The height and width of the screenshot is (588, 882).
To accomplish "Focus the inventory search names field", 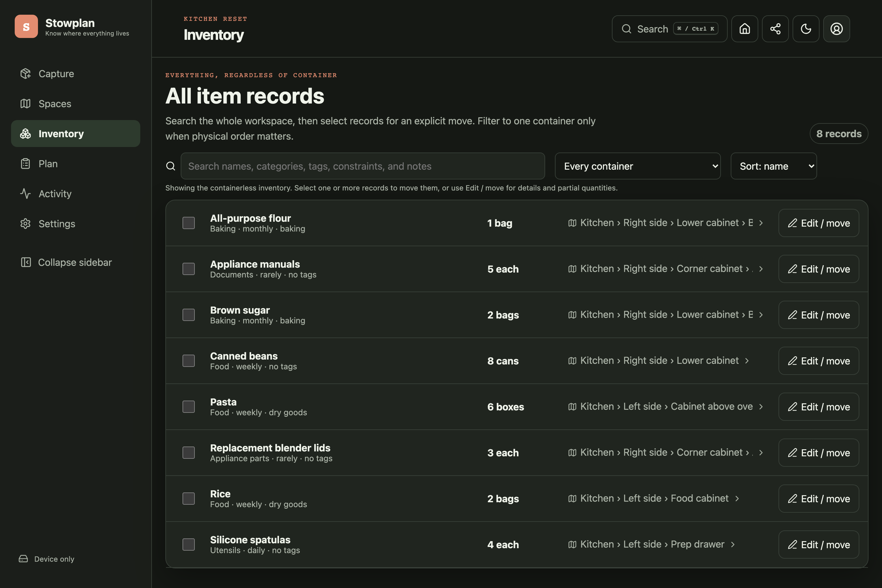I will pos(363,166).
